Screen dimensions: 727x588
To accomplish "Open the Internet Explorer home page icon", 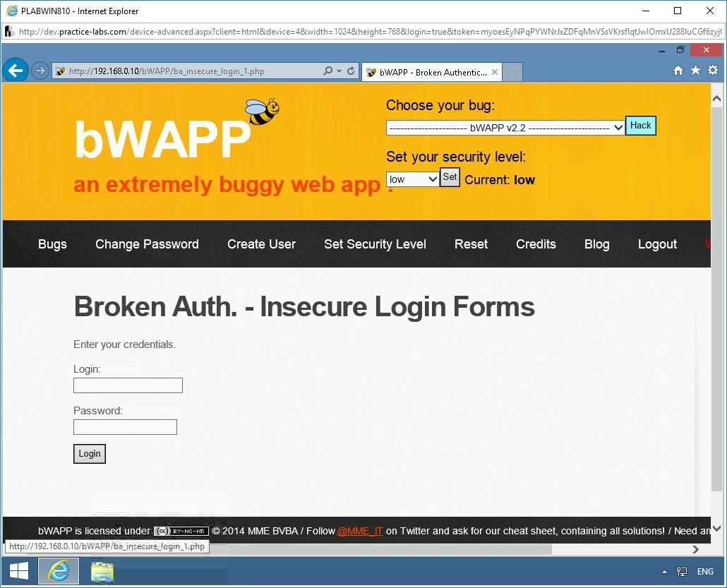I will coord(678,71).
